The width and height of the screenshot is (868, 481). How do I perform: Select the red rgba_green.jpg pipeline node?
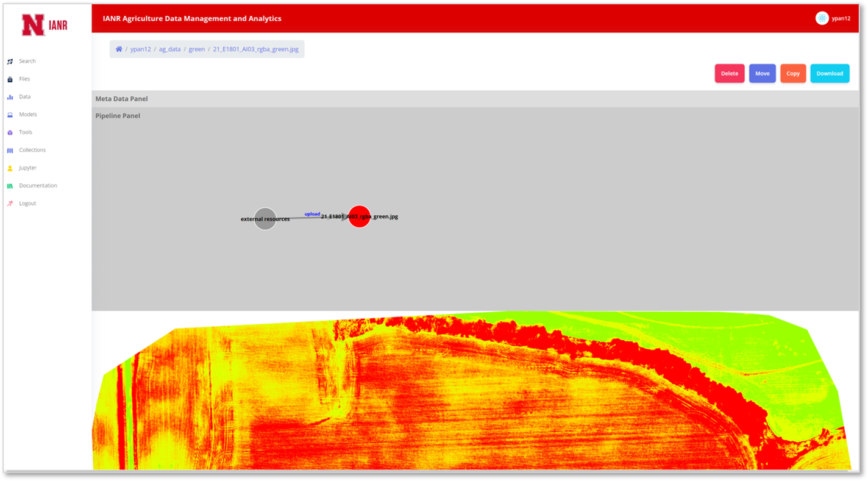360,217
